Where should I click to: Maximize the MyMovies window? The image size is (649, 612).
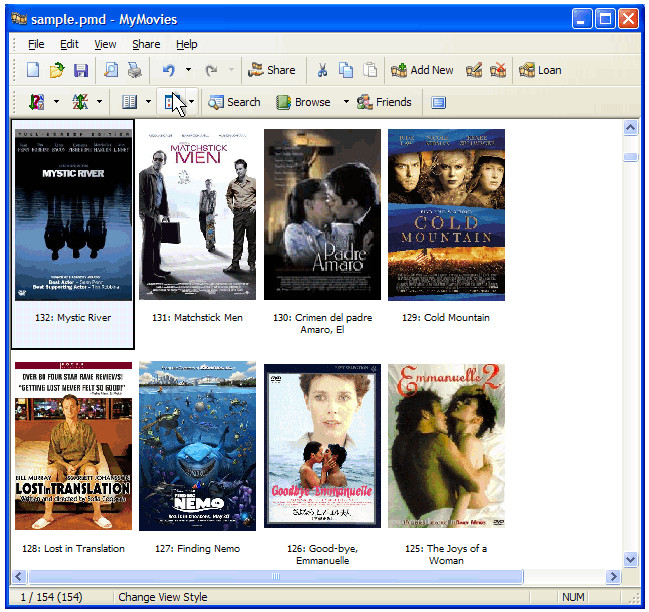coord(605,19)
